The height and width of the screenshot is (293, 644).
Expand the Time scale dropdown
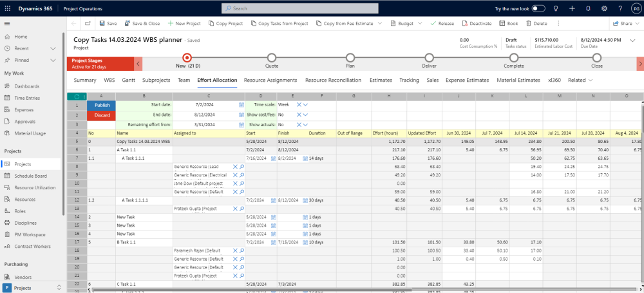click(307, 104)
